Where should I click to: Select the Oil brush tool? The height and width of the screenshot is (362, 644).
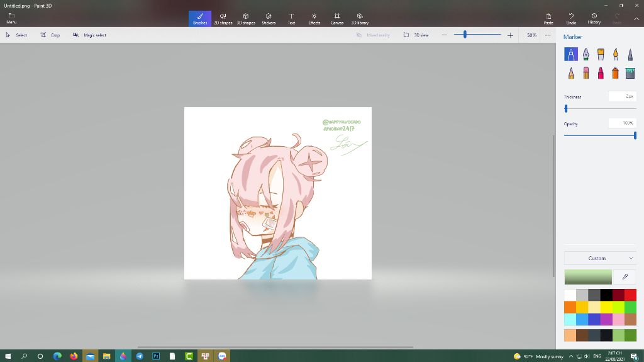tap(601, 54)
